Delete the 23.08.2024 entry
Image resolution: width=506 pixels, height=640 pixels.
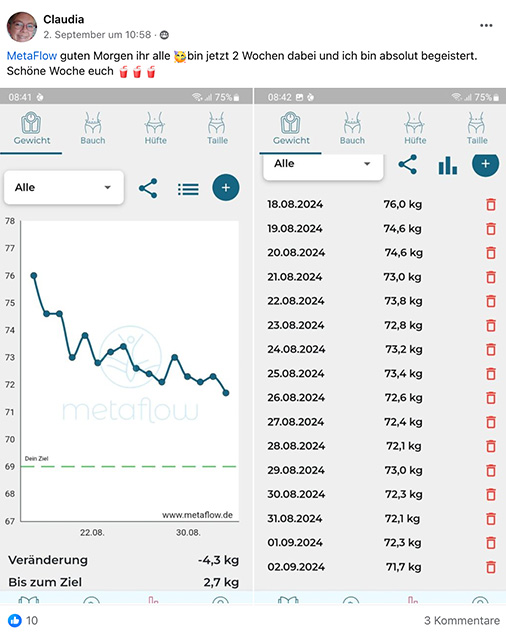[x=491, y=325]
